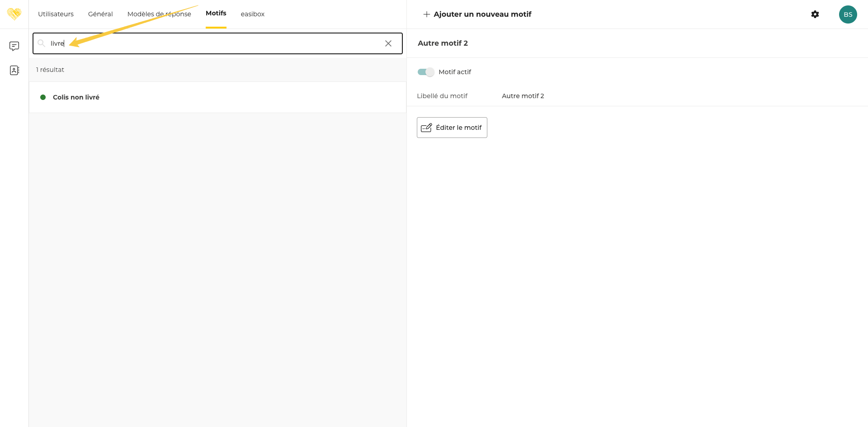The image size is (868, 427).
Task: Click Éditer le motif button
Action: point(452,128)
